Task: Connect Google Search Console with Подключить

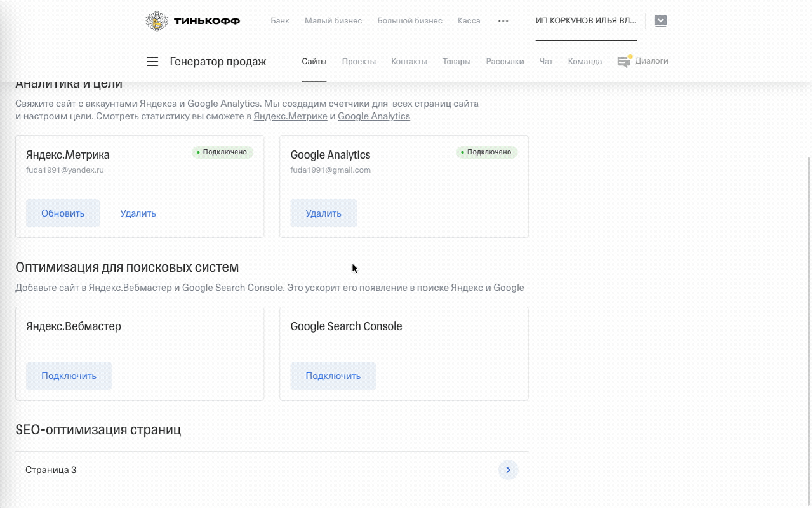Action: [333, 376]
